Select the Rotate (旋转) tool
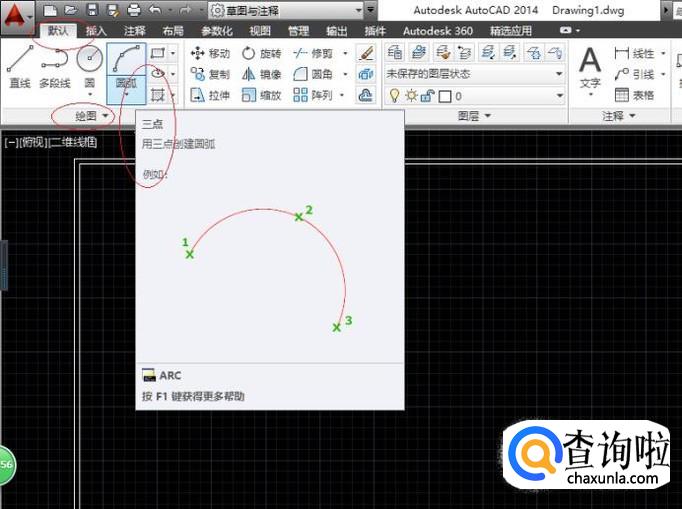The width and height of the screenshot is (682, 509). pyautogui.click(x=260, y=53)
